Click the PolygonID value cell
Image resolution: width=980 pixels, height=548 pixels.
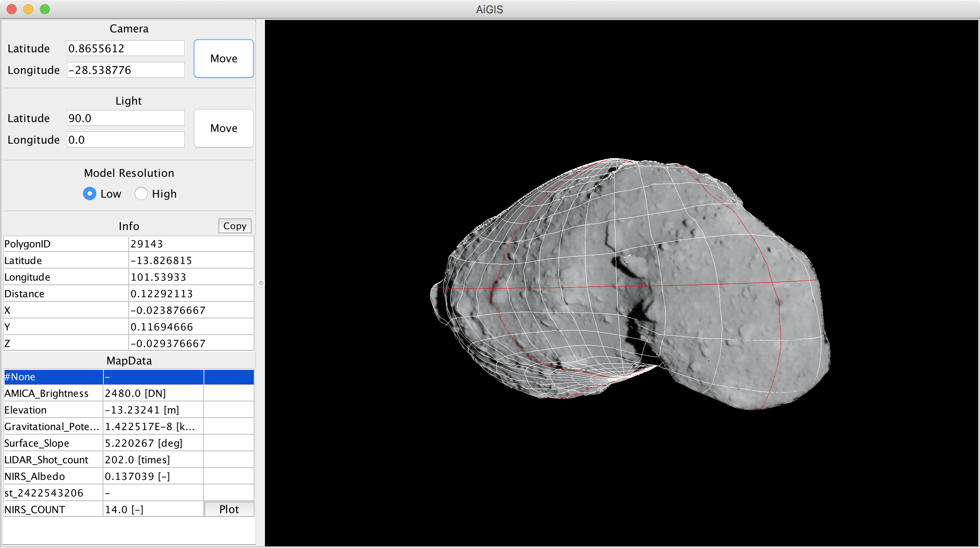click(191, 244)
